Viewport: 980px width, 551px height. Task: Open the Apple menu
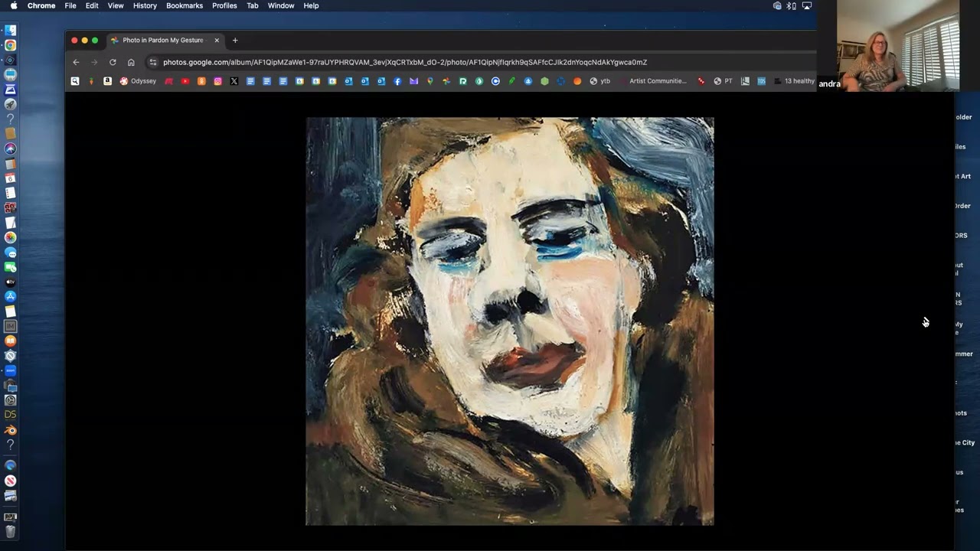pos(13,5)
